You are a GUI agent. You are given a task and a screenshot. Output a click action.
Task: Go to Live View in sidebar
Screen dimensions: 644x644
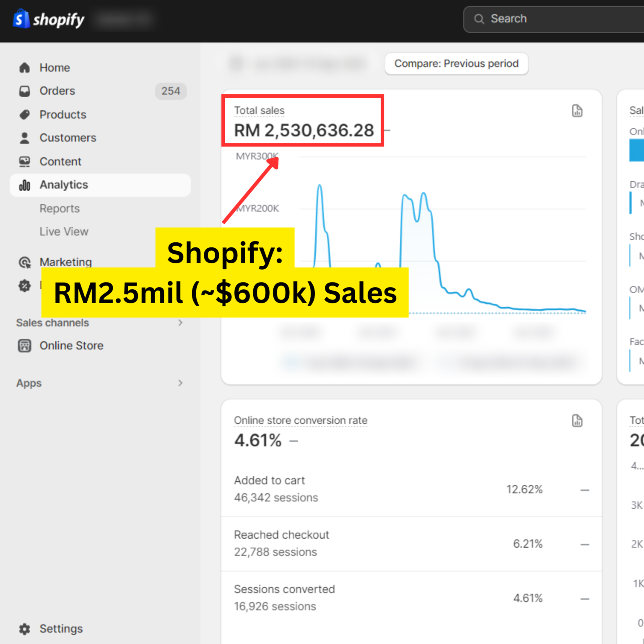64,231
